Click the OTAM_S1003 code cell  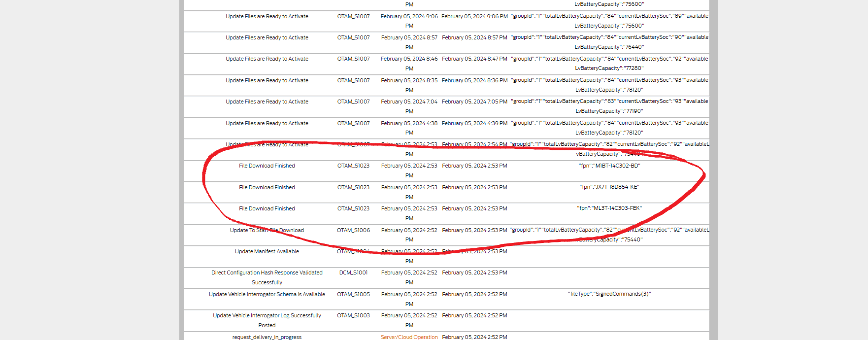[x=353, y=315]
